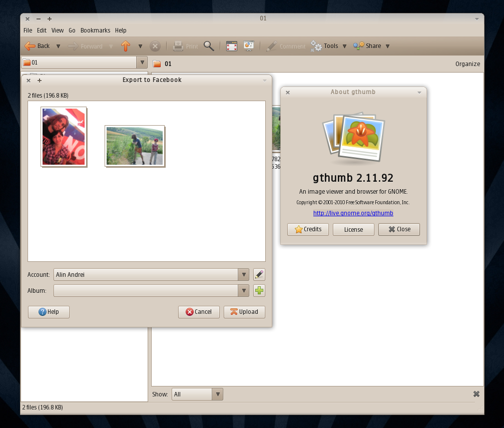Click the "2 files (196.8 KB)" dialog text

(x=48, y=95)
